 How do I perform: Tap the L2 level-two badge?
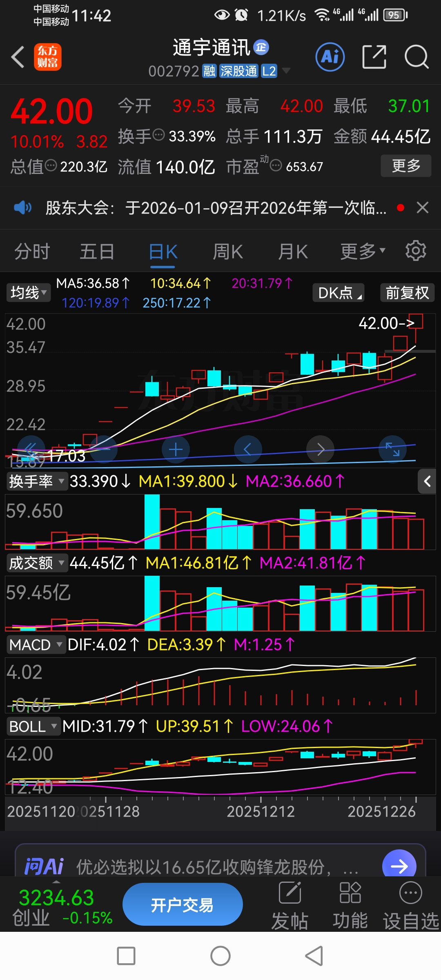pos(269,71)
